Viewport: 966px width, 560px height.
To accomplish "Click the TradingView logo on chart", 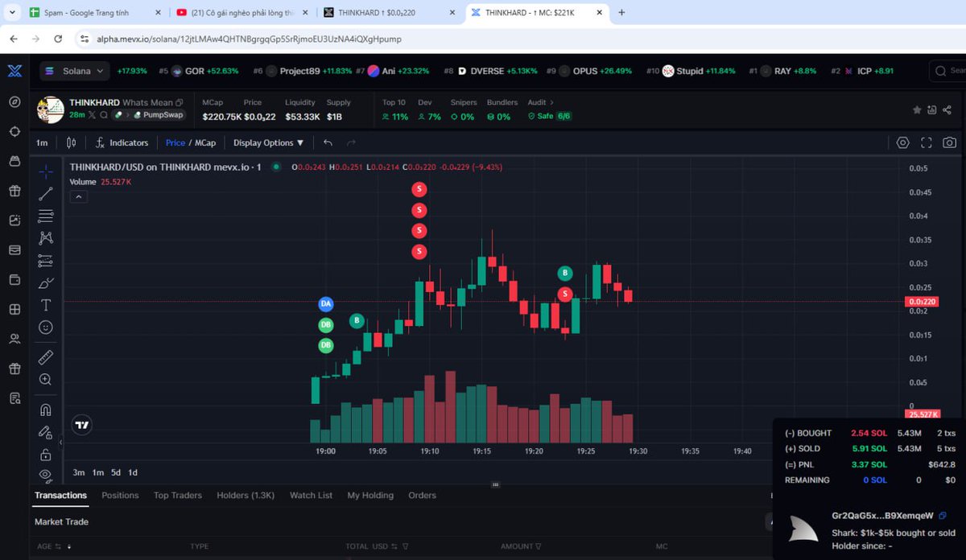I will pyautogui.click(x=81, y=424).
